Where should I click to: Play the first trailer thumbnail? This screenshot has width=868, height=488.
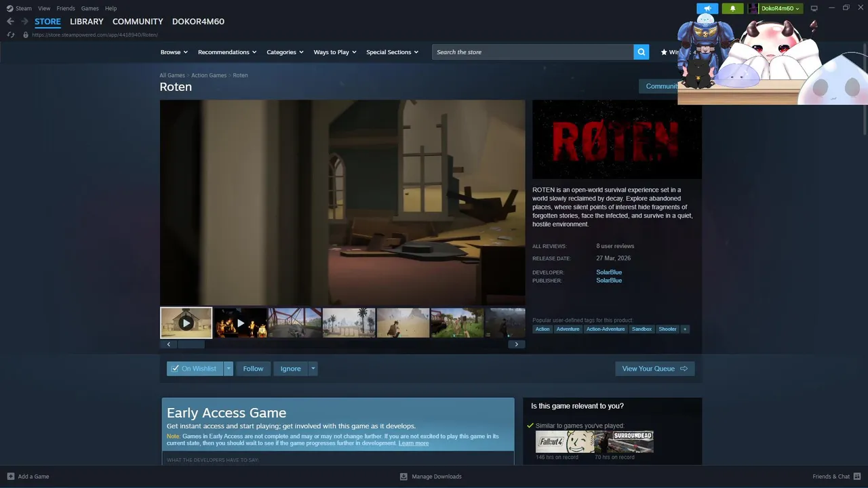(186, 323)
